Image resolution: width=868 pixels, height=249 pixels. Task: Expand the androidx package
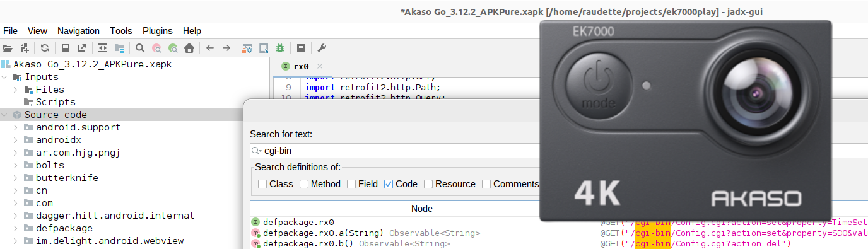(16, 140)
